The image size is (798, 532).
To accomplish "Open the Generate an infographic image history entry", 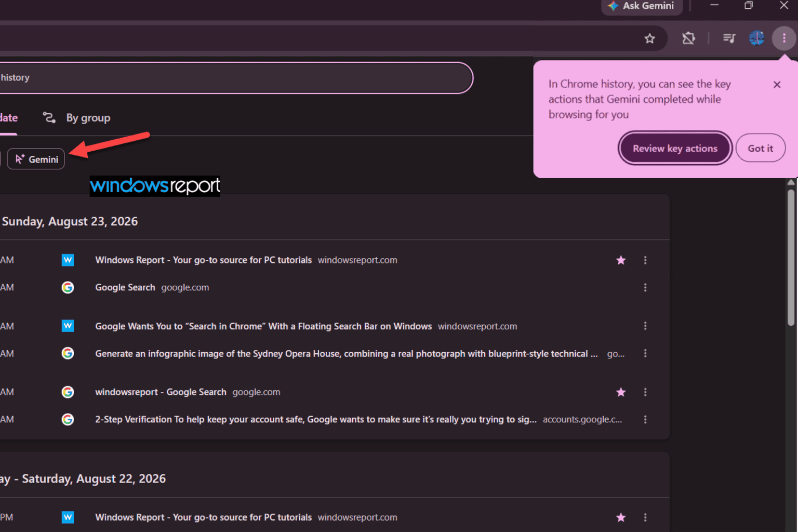I will [347, 354].
